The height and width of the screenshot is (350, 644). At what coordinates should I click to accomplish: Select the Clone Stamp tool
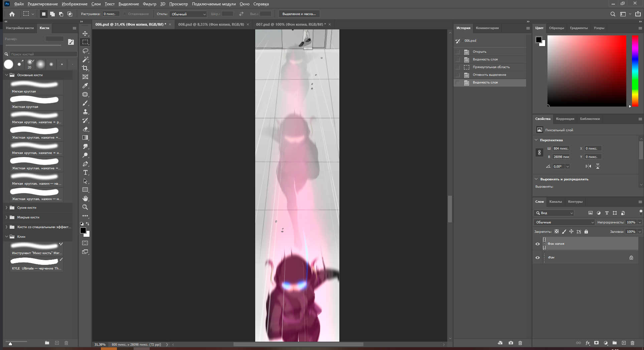pyautogui.click(x=85, y=112)
